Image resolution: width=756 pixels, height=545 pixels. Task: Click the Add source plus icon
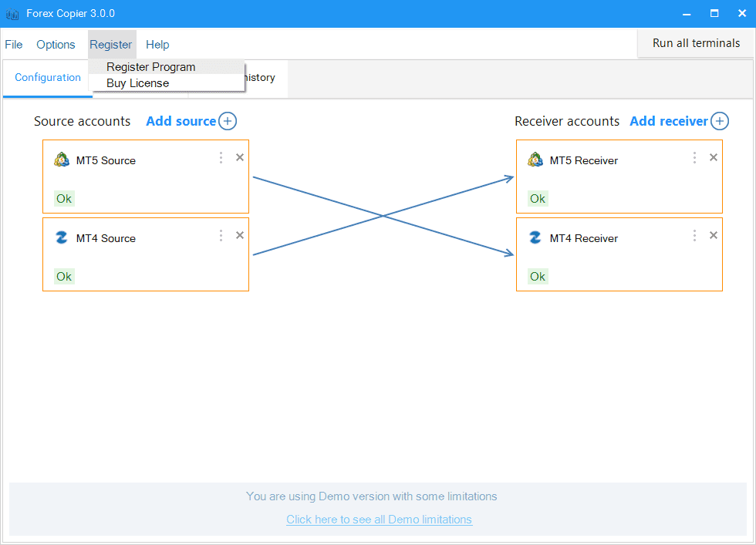pyautogui.click(x=228, y=121)
